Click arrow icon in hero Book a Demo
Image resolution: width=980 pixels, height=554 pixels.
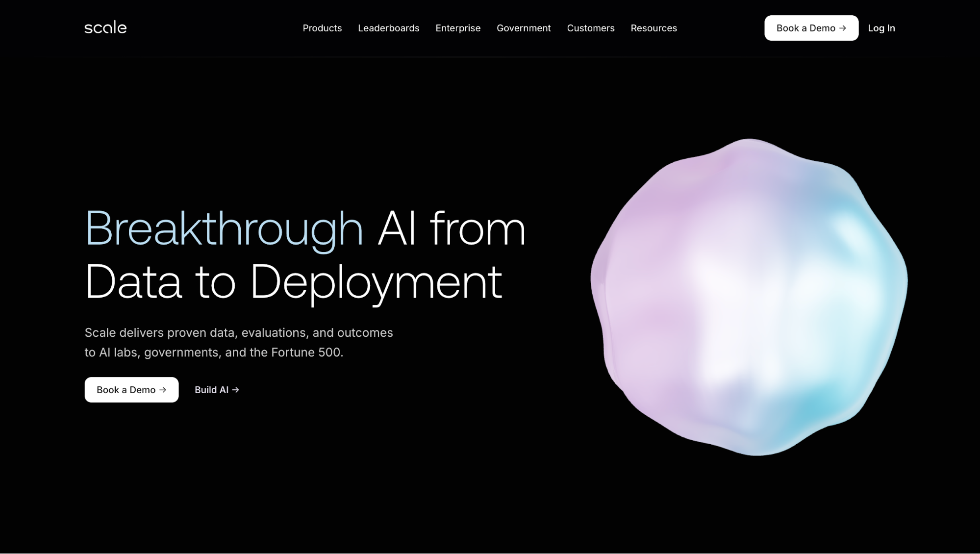coord(163,390)
